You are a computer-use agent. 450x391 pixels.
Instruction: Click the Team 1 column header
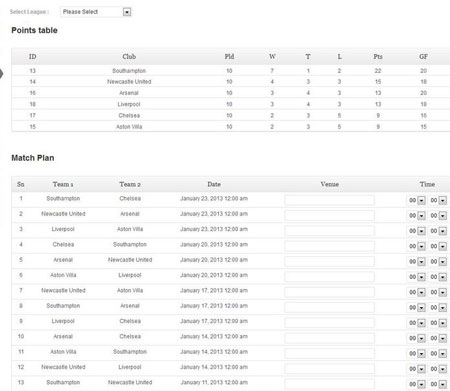(x=63, y=184)
